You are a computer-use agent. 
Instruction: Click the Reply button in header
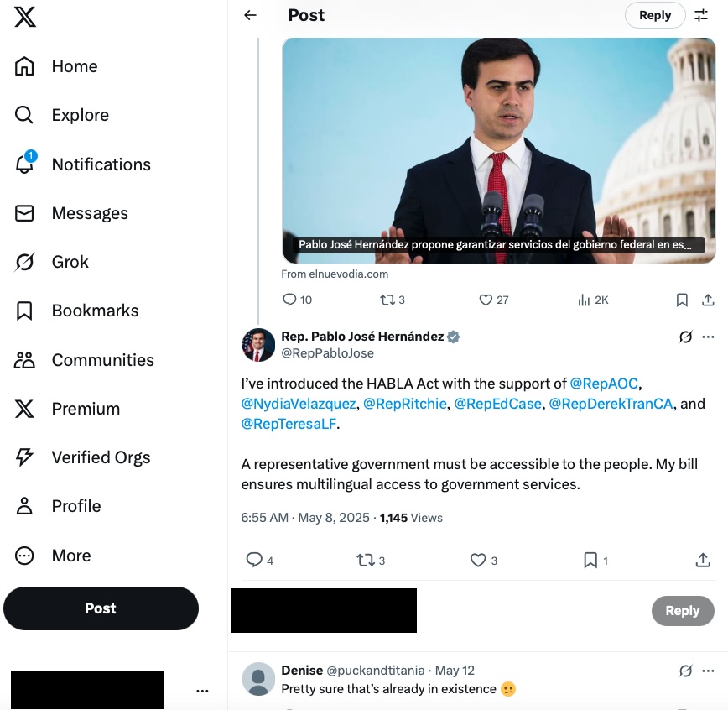(x=655, y=15)
